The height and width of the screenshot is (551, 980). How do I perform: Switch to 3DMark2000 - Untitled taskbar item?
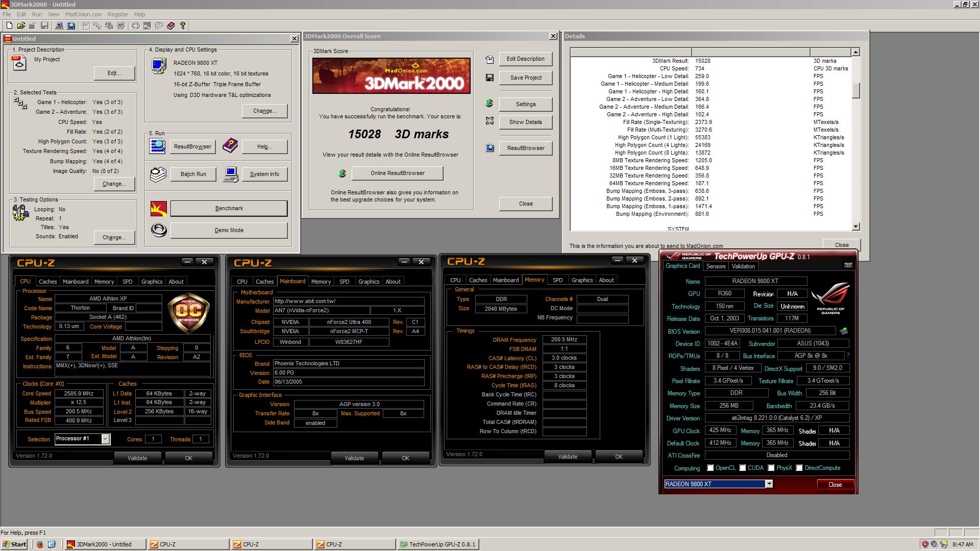click(105, 544)
